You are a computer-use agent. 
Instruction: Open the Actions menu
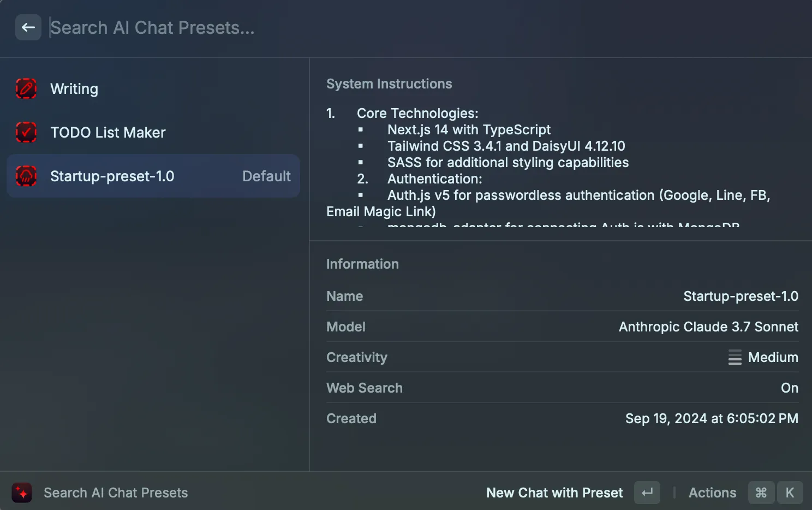[712, 493]
